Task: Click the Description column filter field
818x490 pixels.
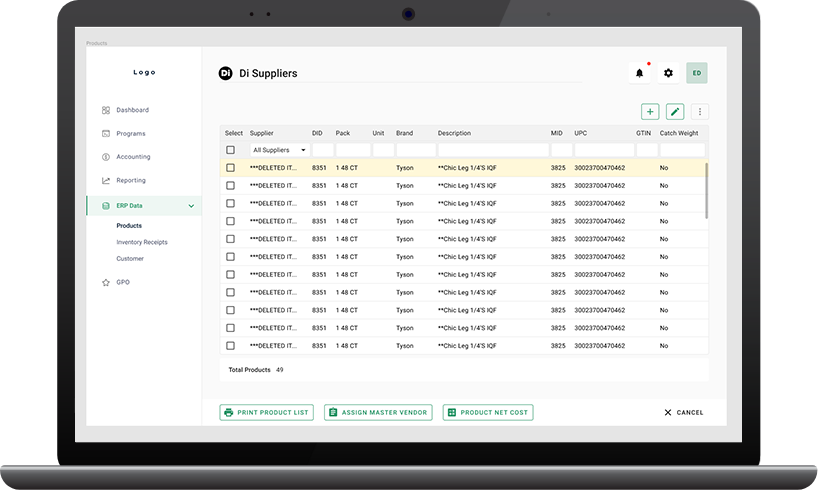Action: (491, 150)
